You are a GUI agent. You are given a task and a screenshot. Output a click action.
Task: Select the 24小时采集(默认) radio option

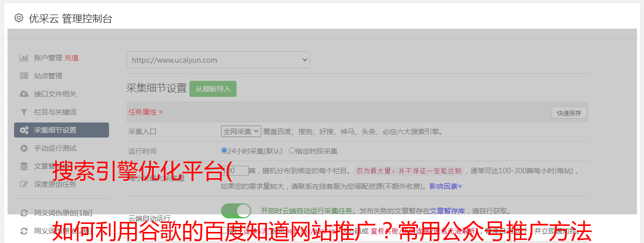(224, 150)
